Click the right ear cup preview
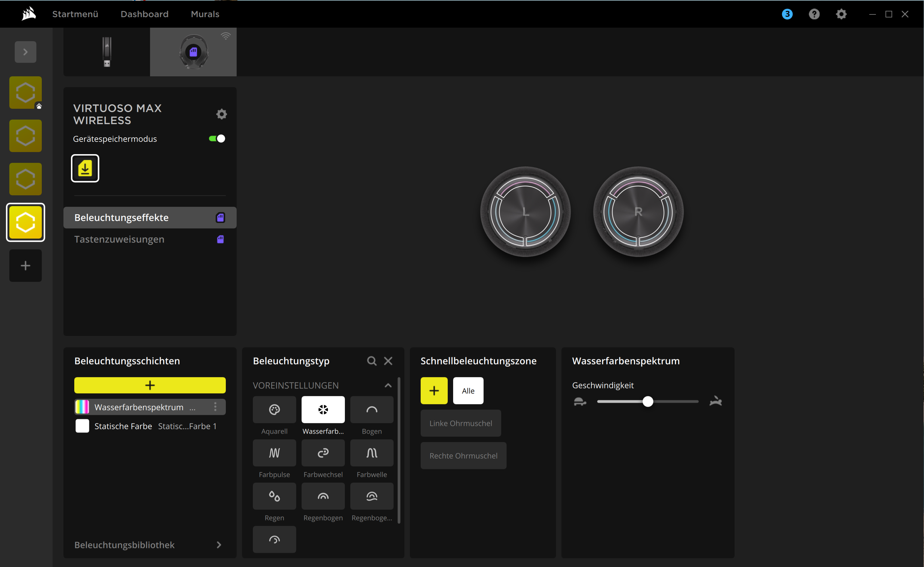The width and height of the screenshot is (924, 567). point(638,212)
